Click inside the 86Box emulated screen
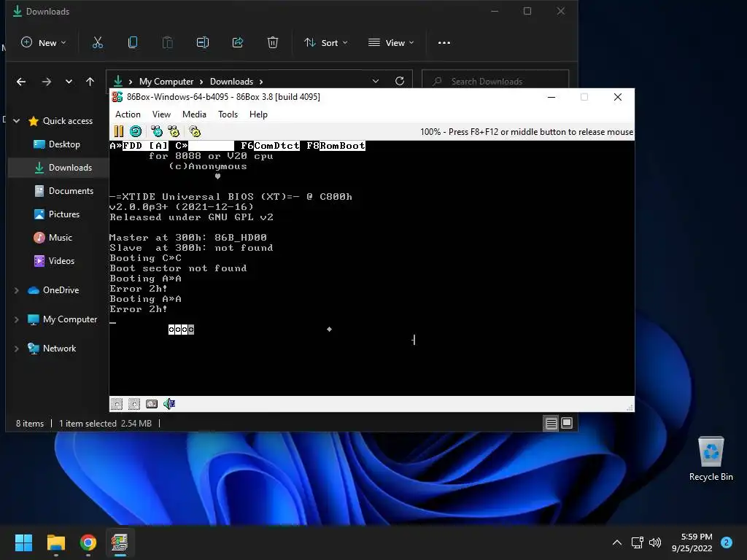The width and height of the screenshot is (747, 560). [x=371, y=268]
